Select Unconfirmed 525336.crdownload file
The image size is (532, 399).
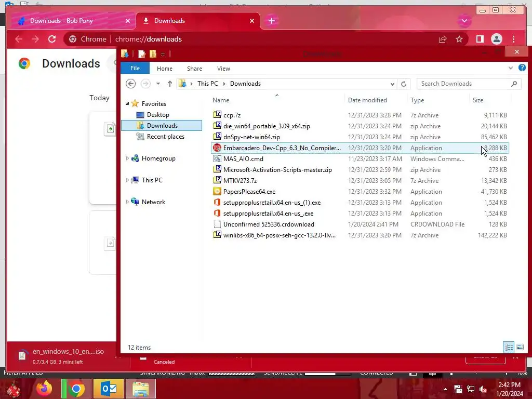tap(360, 224)
